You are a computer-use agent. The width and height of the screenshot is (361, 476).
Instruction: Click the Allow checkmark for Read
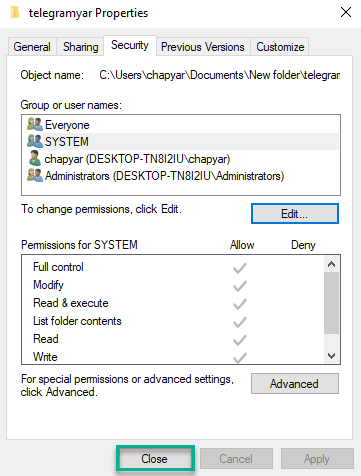(x=240, y=340)
